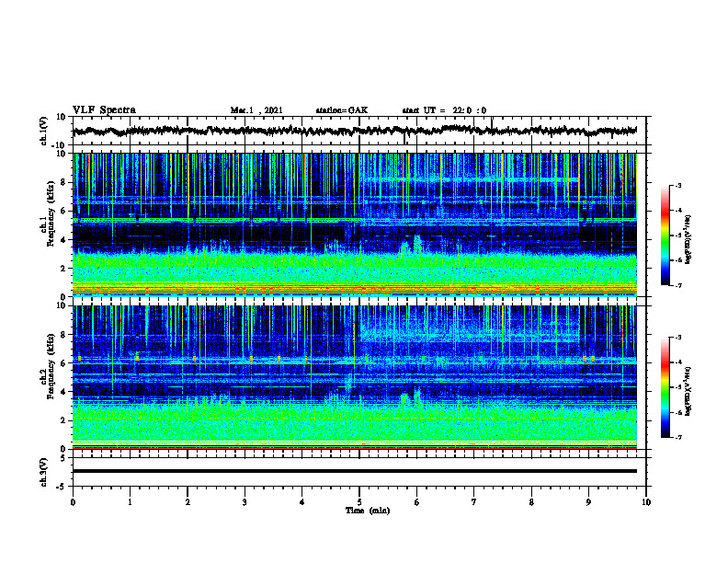Click the "-5" tick label on ch.3(V) axis

63,487
